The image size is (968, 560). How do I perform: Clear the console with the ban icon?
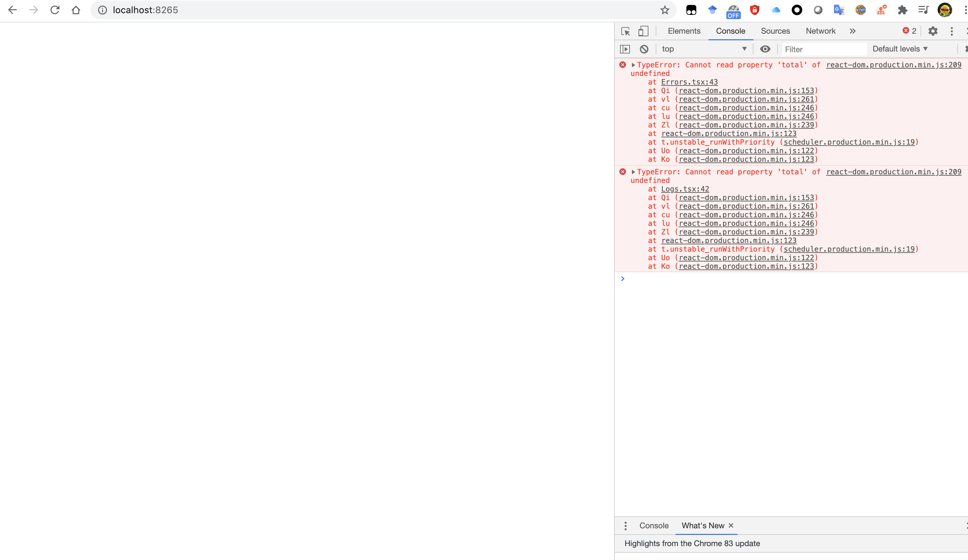644,49
